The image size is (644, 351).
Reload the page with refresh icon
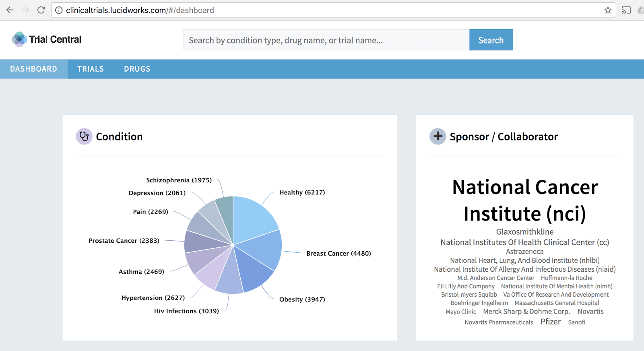pos(41,10)
